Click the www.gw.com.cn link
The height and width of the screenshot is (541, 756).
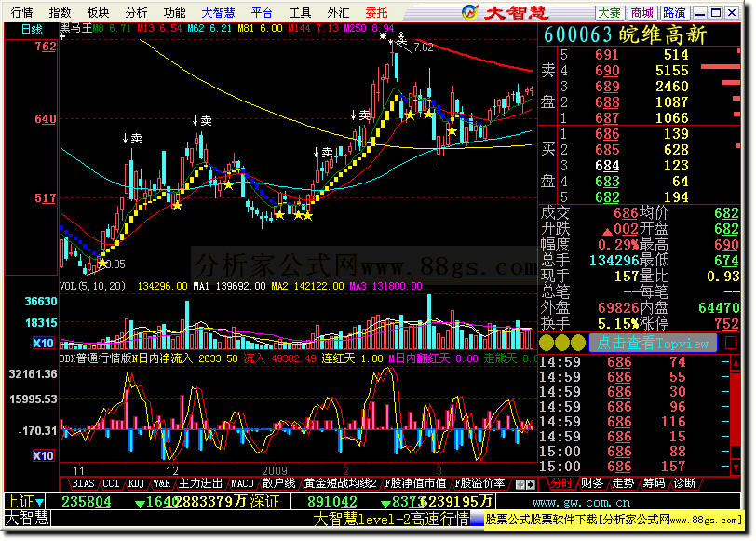(x=582, y=503)
